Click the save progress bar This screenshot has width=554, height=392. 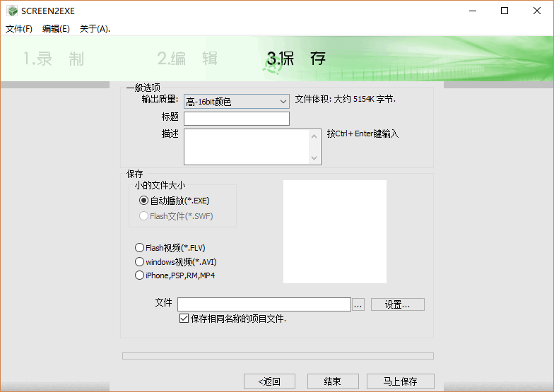click(x=278, y=356)
